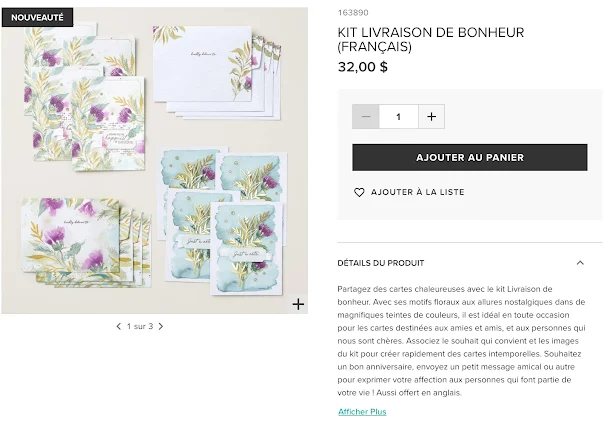Decrease quantity with the minus button
Viewport: 604px width, 425px height.
click(x=366, y=116)
